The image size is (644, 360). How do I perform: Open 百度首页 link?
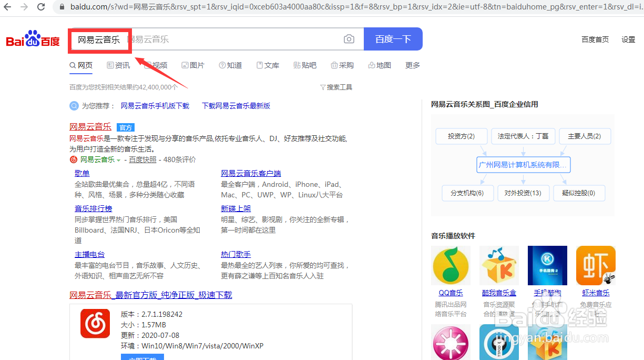[x=595, y=39]
